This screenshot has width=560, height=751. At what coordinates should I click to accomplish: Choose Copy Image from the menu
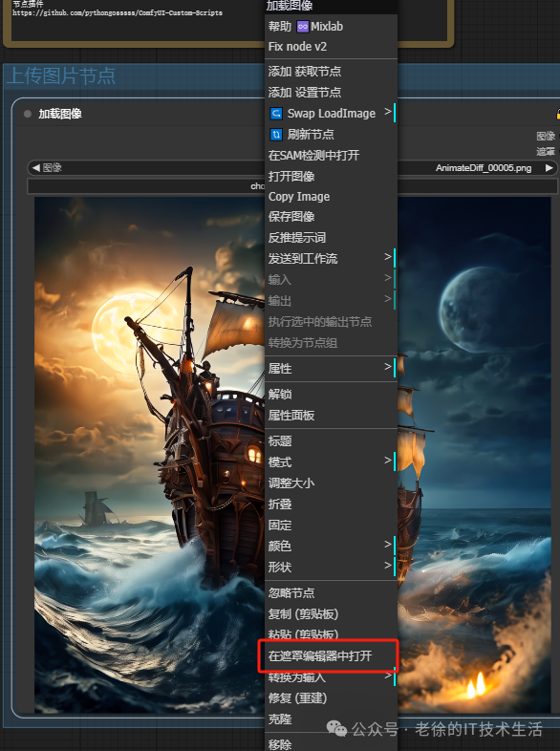tap(331, 197)
